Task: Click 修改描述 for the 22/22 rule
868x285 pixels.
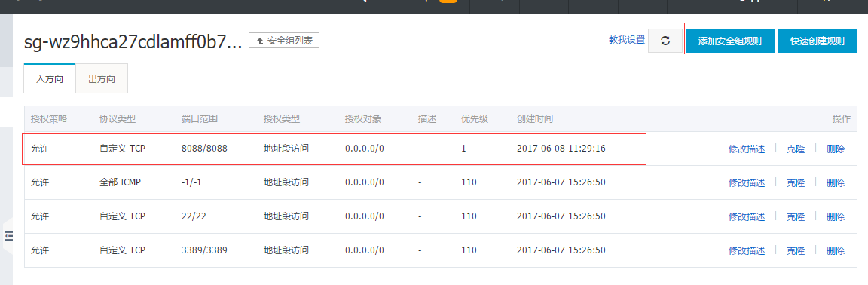Action: click(747, 216)
